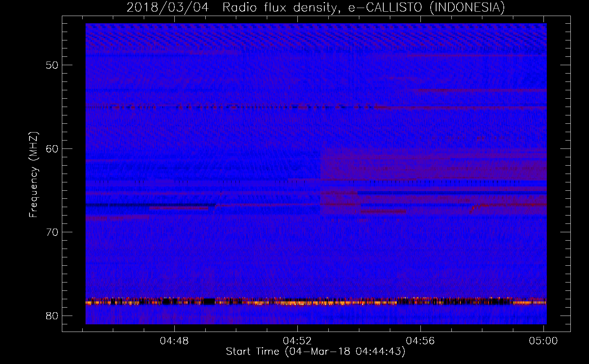Viewport: 589px width, 364px height.
Task: Click the 60 frequency tick label
Action: (52, 149)
